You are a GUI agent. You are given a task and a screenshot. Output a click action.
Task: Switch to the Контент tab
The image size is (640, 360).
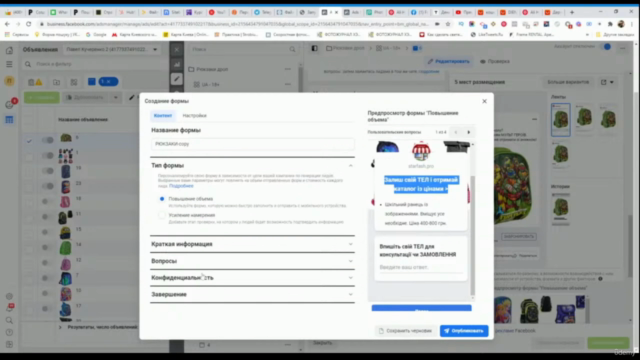(163, 116)
